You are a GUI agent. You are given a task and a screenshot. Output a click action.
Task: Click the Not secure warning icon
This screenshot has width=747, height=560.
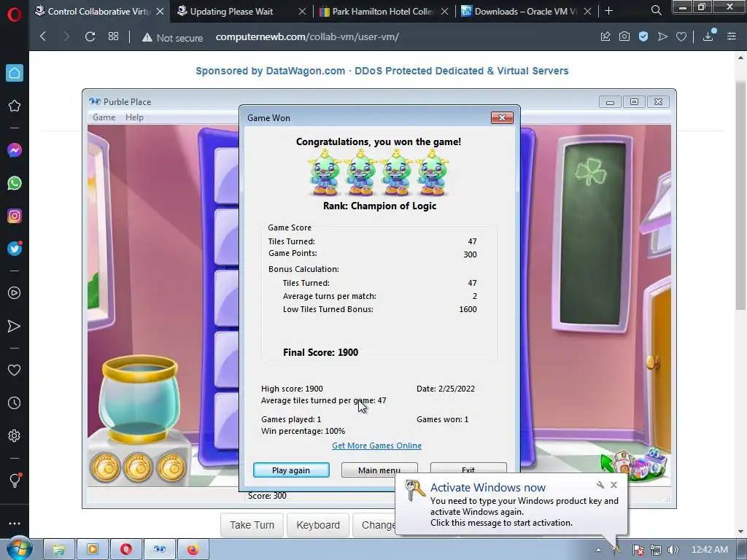[147, 37]
